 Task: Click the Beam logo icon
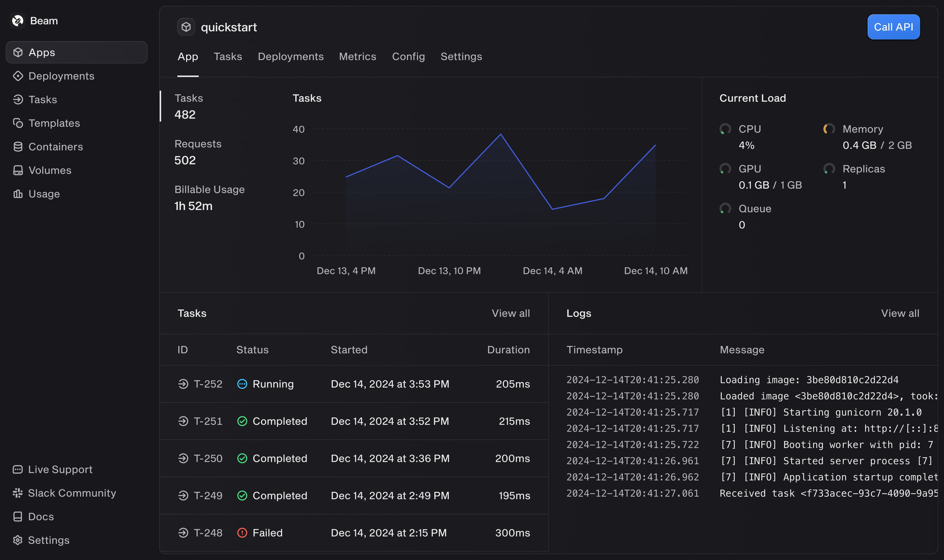click(x=17, y=21)
